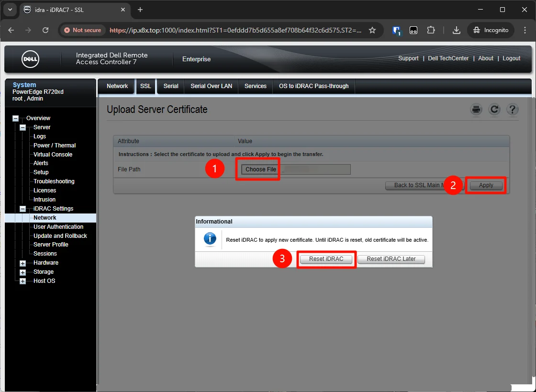Select Storage in the navigation tree

tap(44, 272)
